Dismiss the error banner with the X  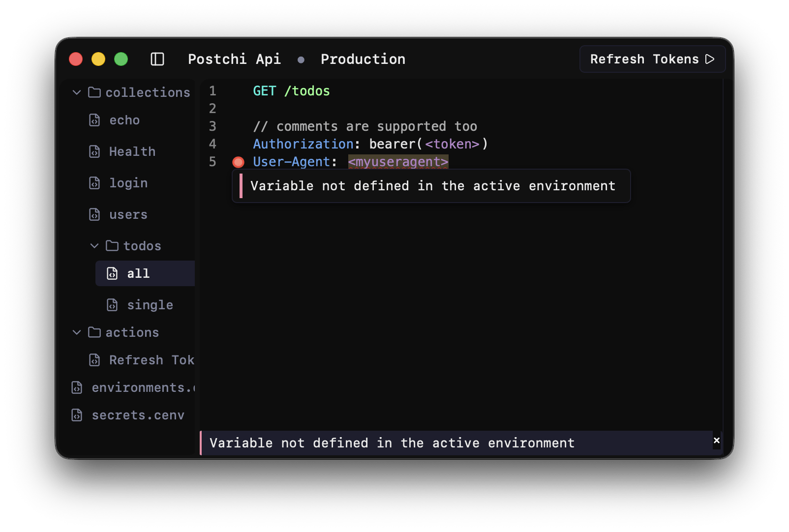(717, 441)
